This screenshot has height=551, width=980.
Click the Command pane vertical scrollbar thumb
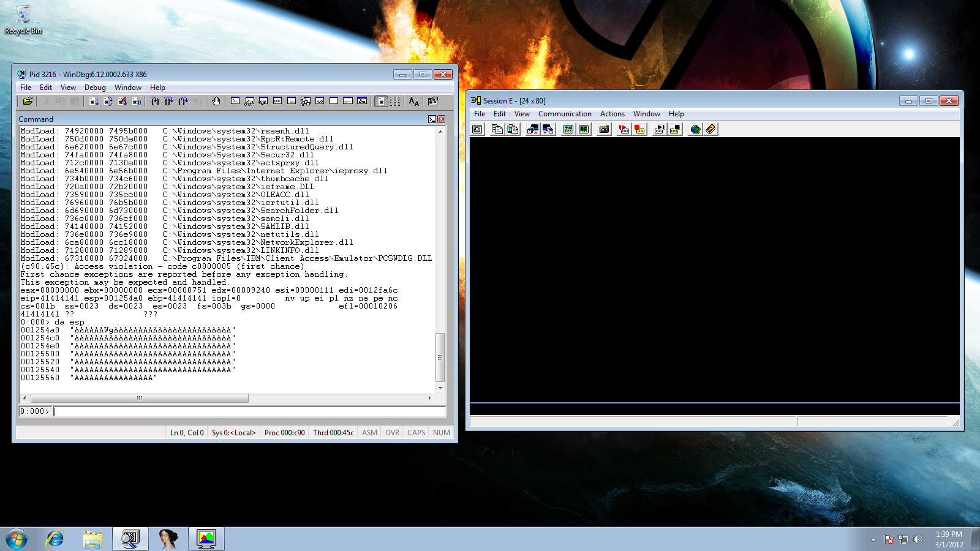440,358
